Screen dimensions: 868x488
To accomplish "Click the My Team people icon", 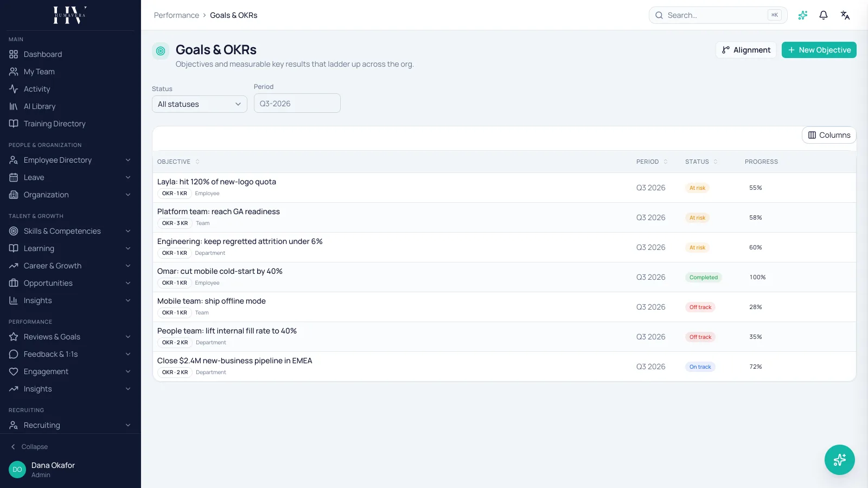I will (x=14, y=72).
